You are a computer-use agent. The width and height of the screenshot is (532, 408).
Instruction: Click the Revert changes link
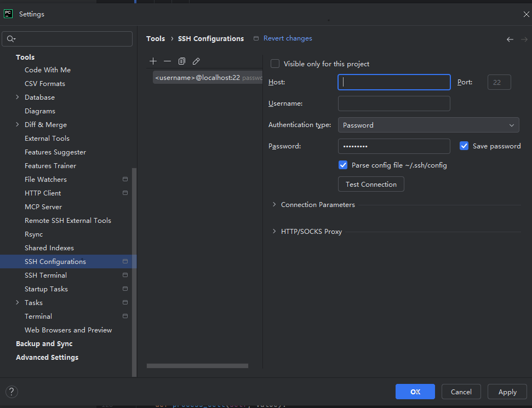click(x=288, y=38)
